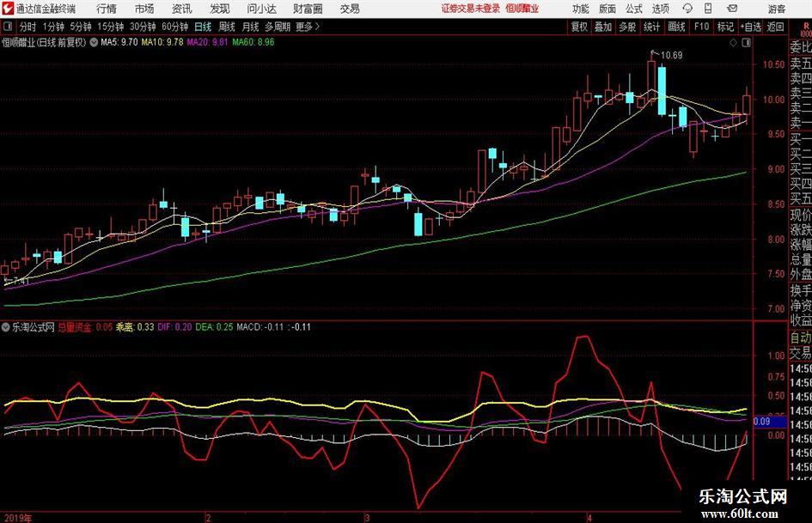Switch to the 分时 intraday tab

(x=28, y=27)
